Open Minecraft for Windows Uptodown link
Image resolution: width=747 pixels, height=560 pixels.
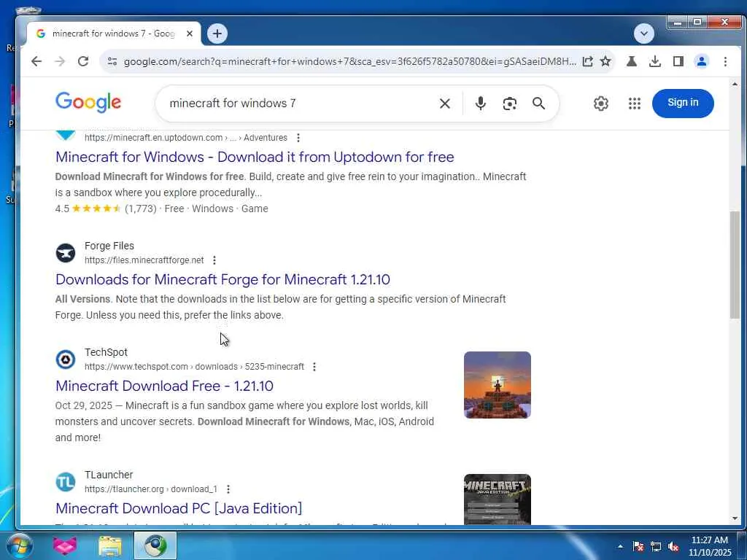click(255, 157)
